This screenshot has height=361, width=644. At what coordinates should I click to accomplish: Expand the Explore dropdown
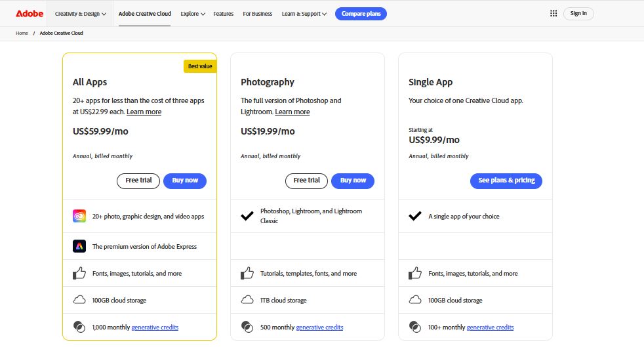[x=193, y=14]
